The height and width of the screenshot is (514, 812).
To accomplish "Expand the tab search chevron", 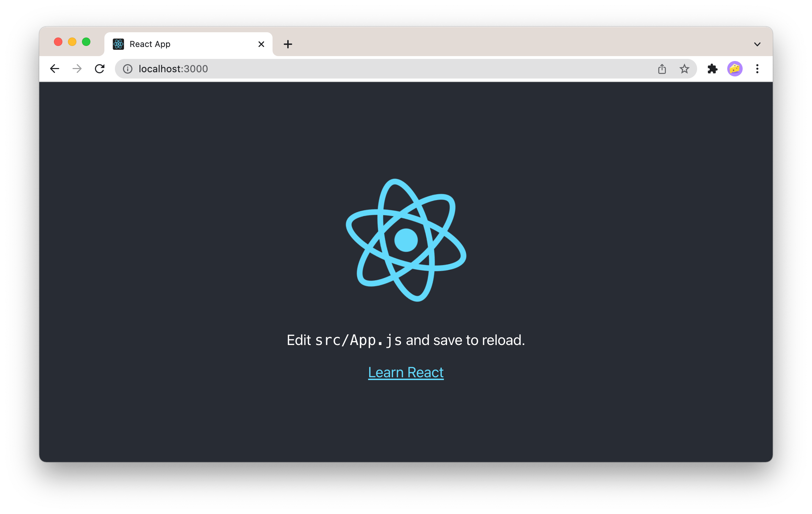I will 757,44.
